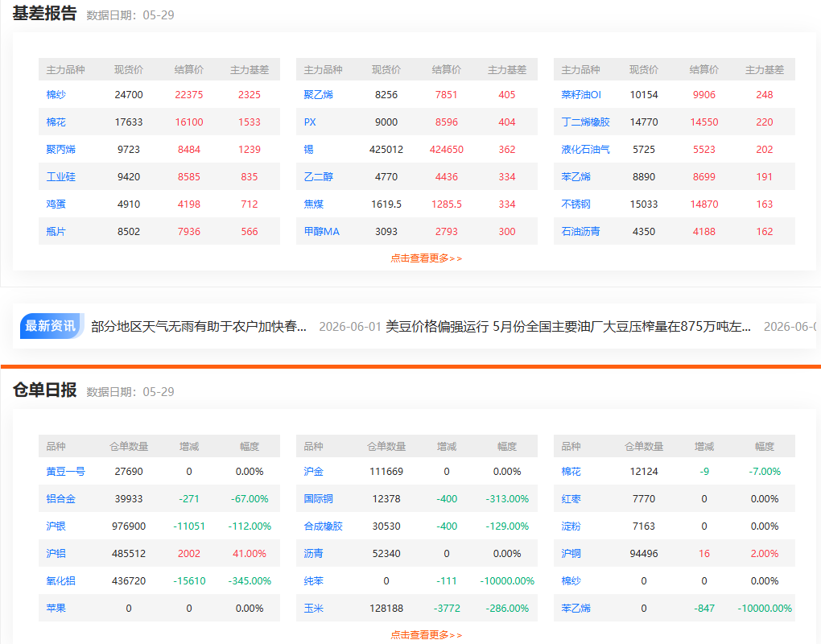This screenshot has height=644, width=821.
Task: Select the 菜籽油OI basis value 248
Action: coord(765,95)
